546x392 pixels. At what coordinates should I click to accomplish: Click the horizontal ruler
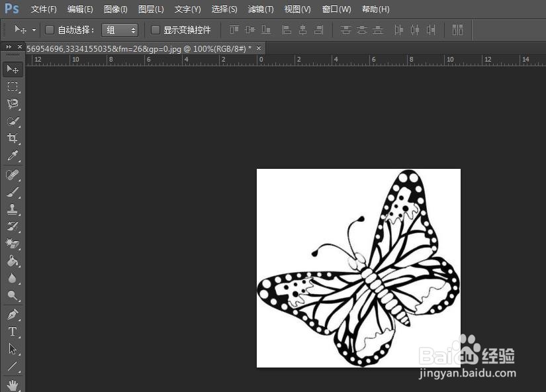(285, 60)
